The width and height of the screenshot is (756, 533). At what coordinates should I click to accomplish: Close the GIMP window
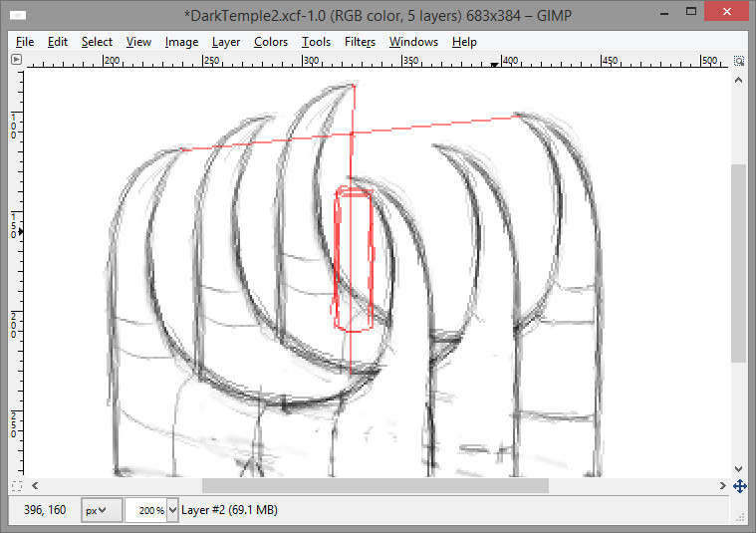726,12
